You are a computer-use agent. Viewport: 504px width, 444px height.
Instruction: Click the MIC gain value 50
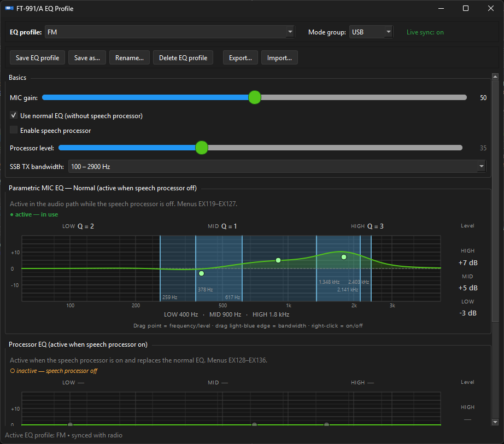click(x=483, y=98)
